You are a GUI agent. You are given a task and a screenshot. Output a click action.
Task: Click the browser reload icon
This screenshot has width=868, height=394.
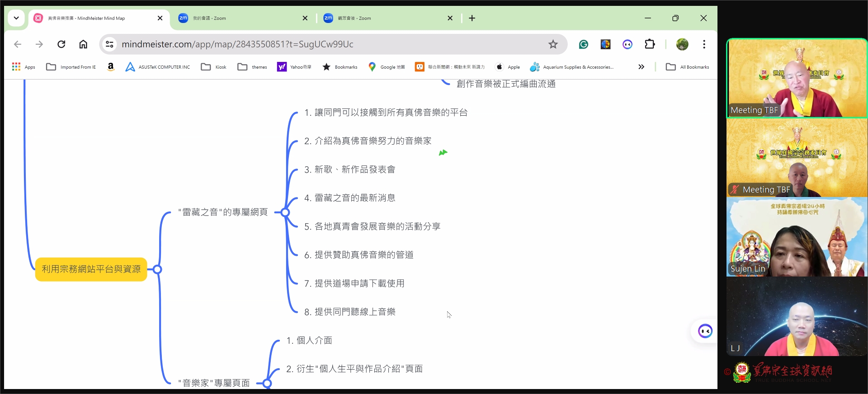point(61,44)
